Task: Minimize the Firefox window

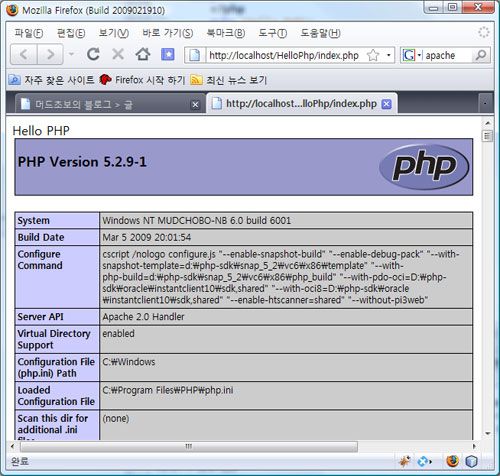Action: pyautogui.click(x=433, y=7)
